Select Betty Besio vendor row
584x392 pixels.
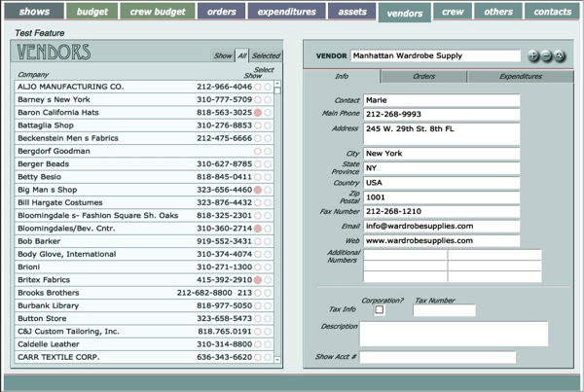(144, 177)
